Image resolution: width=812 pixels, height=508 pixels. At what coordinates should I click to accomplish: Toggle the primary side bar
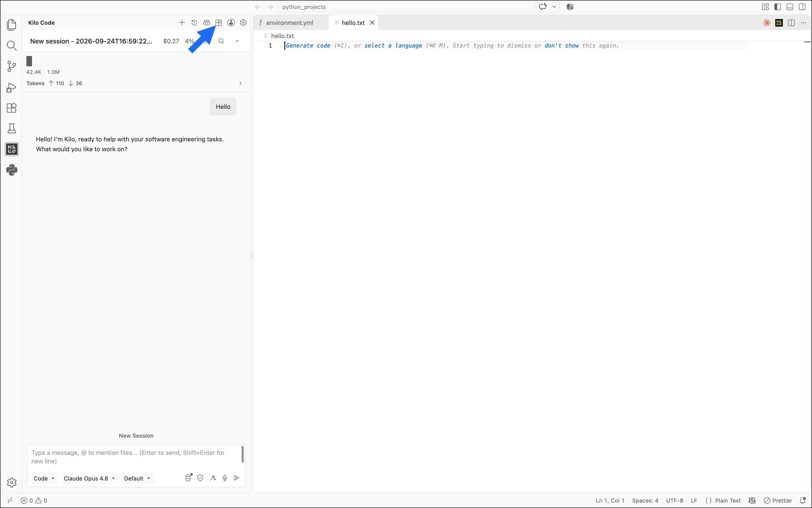pos(777,7)
